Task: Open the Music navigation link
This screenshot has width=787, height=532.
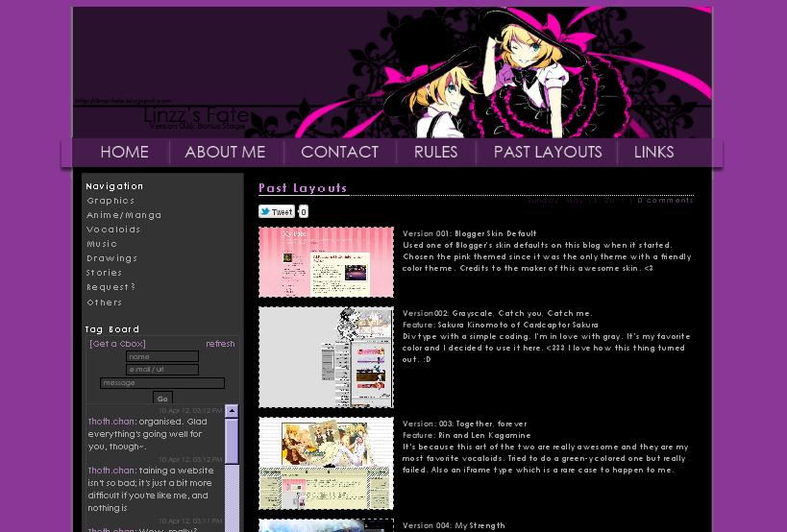Action: [x=102, y=244]
